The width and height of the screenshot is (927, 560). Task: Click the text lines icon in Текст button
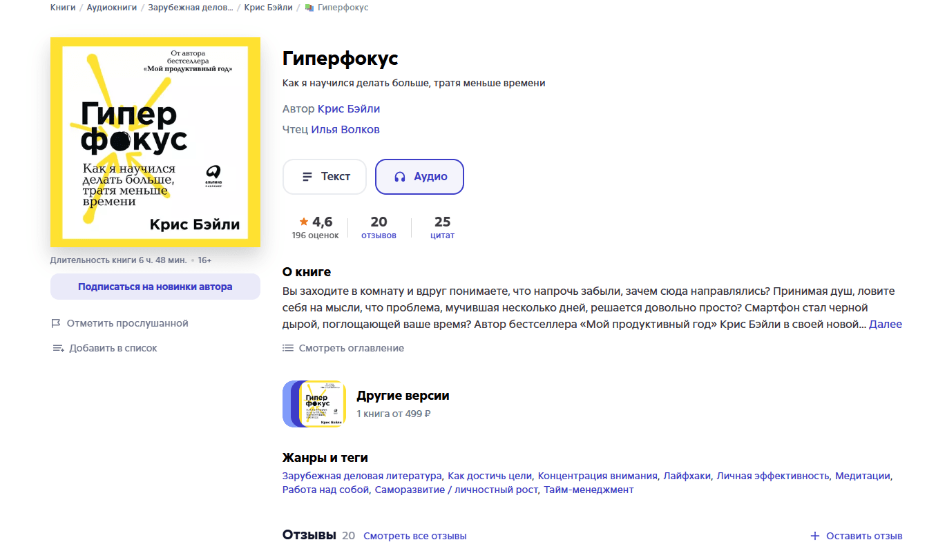(x=307, y=177)
